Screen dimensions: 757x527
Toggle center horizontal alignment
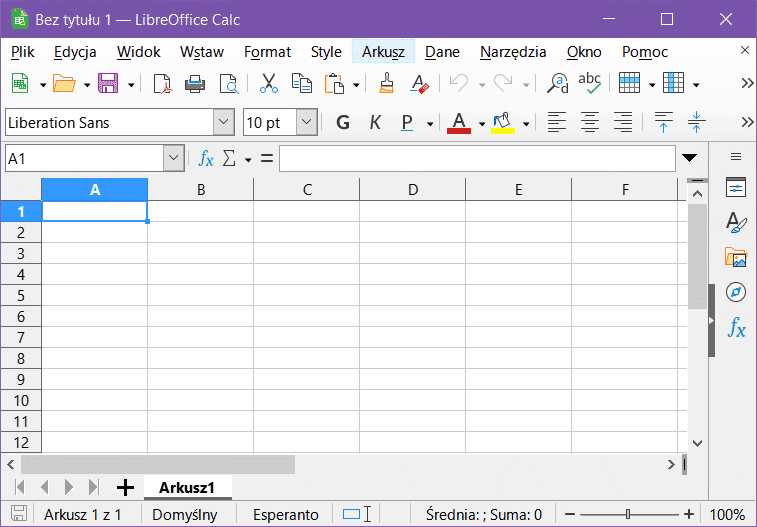tap(590, 122)
